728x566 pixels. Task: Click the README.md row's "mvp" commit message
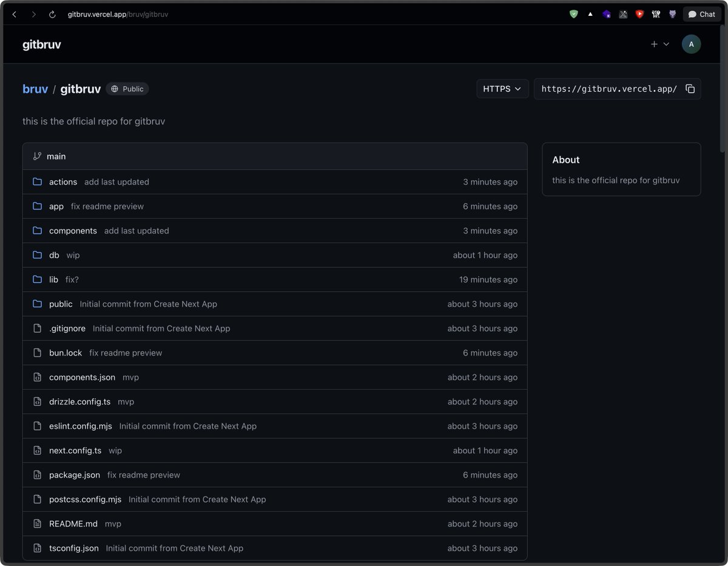(113, 524)
